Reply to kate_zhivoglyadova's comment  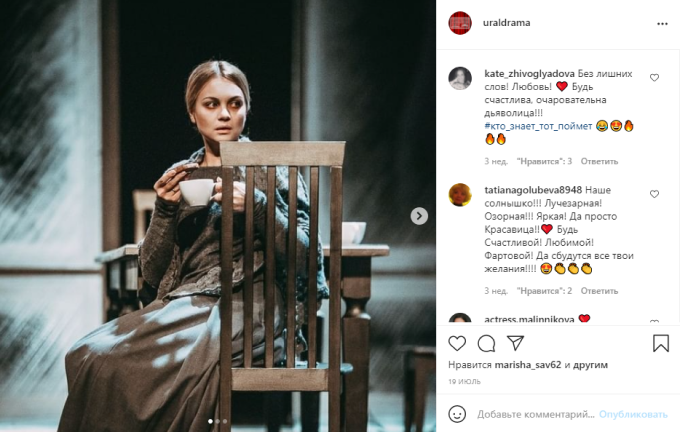click(600, 161)
